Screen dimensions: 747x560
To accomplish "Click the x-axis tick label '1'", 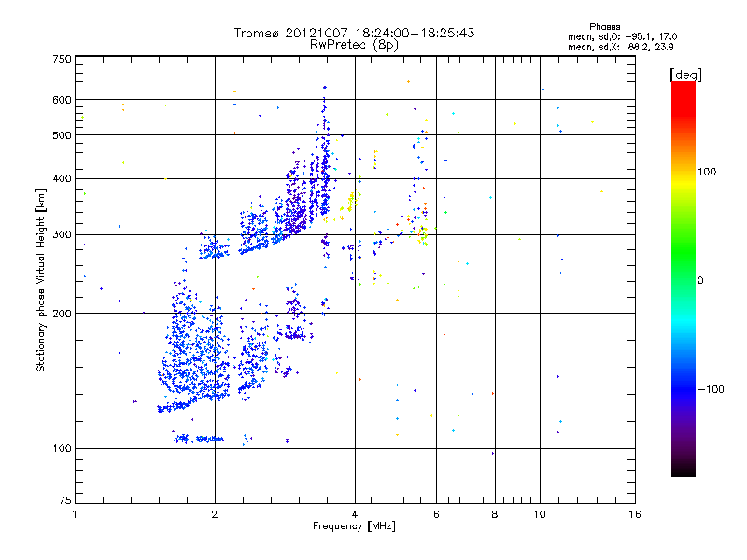I will 75,514.
